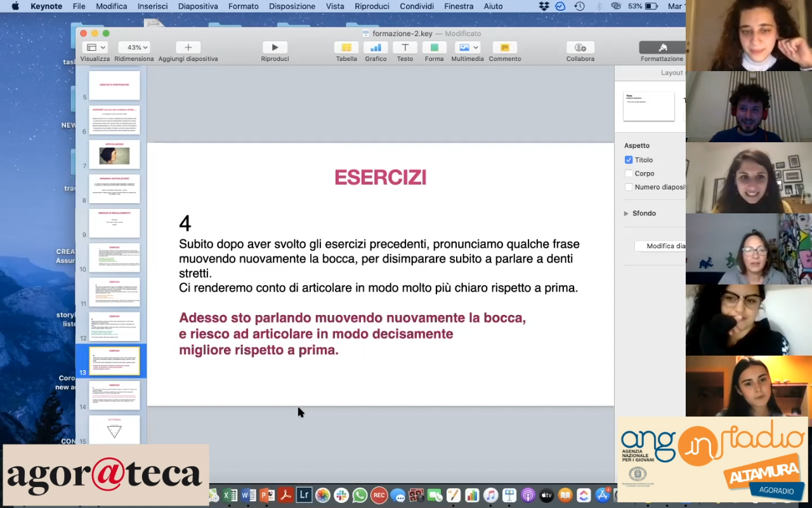
Task: Open the Inserisci menu
Action: [152, 6]
